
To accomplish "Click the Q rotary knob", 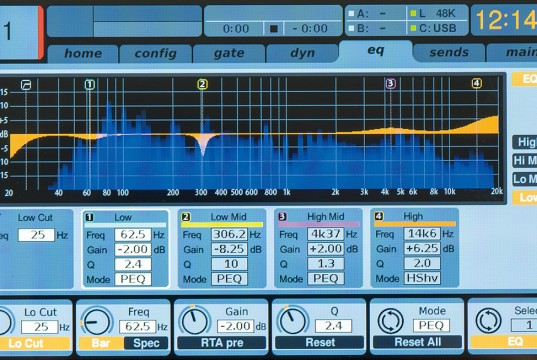I will pyautogui.click(x=293, y=321).
